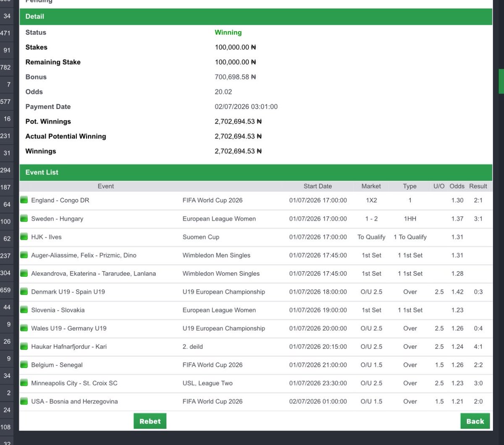The width and height of the screenshot is (504, 445).
Task: Click the U/O column header
Action: [x=439, y=186]
